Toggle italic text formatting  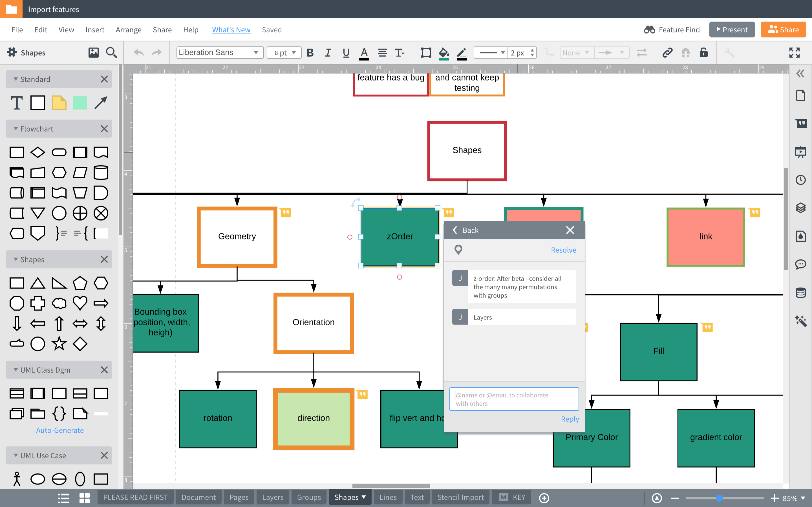tap(328, 53)
